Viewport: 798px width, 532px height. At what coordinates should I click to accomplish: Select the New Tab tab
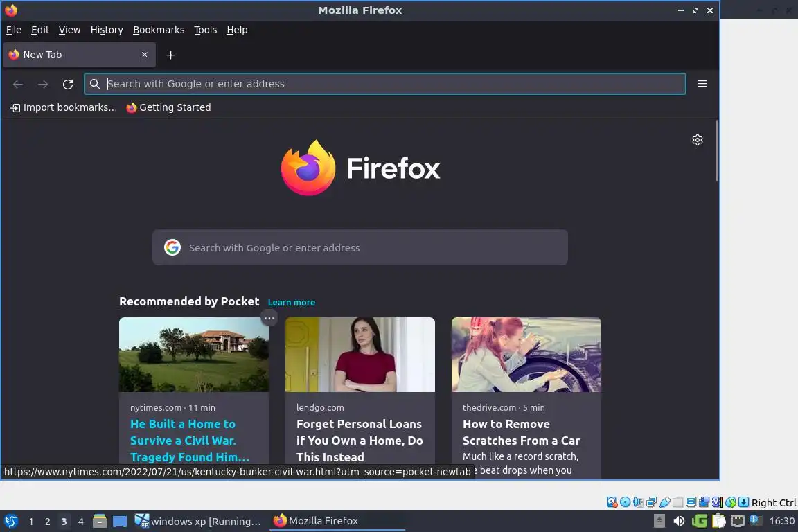pyautogui.click(x=79, y=55)
